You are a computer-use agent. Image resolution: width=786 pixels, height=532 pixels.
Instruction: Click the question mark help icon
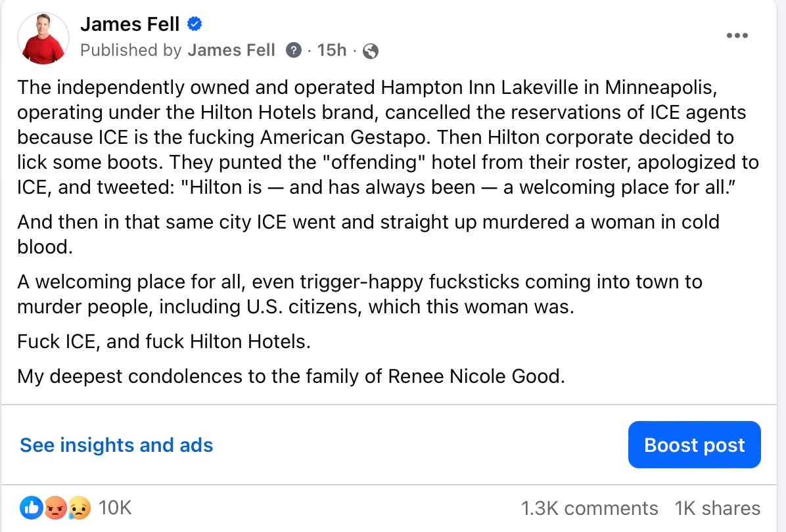(x=294, y=51)
